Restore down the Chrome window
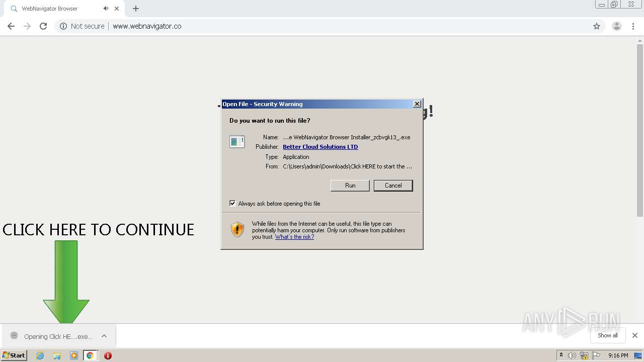644x362 pixels. click(614, 5)
